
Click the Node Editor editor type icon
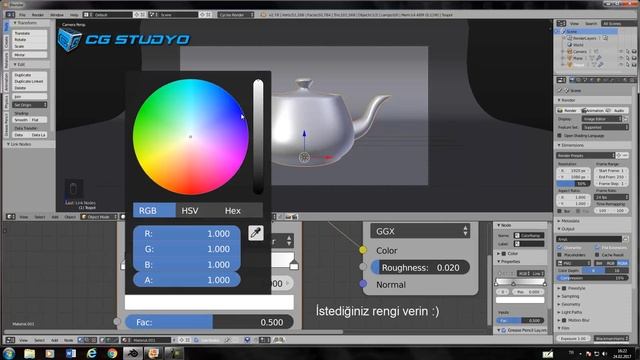[11, 340]
